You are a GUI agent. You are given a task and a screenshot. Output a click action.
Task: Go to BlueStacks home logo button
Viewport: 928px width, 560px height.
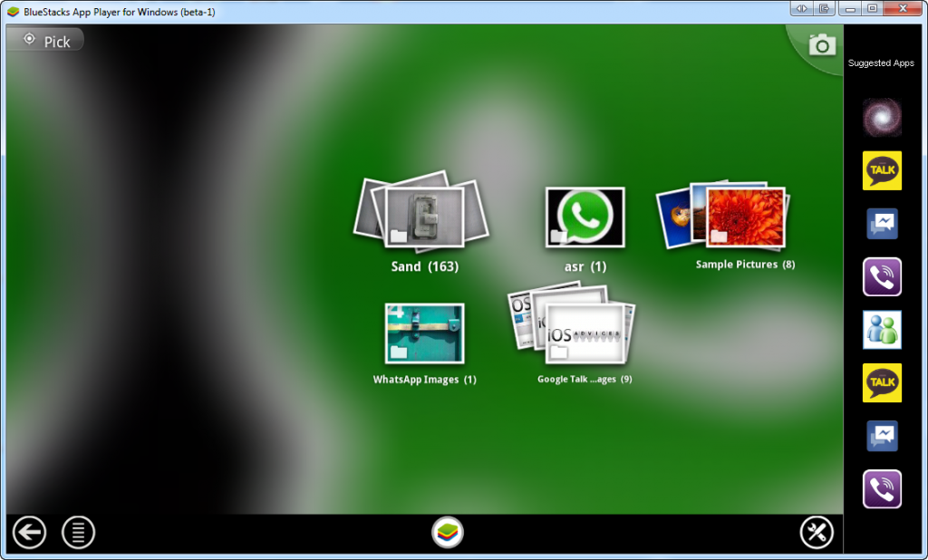[448, 532]
